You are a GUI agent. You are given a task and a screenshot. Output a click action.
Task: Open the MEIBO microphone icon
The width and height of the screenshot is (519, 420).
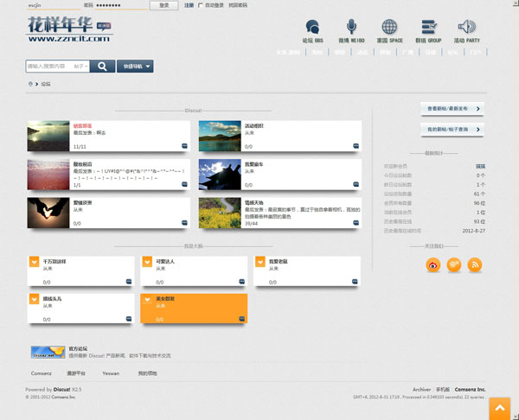[351, 27]
